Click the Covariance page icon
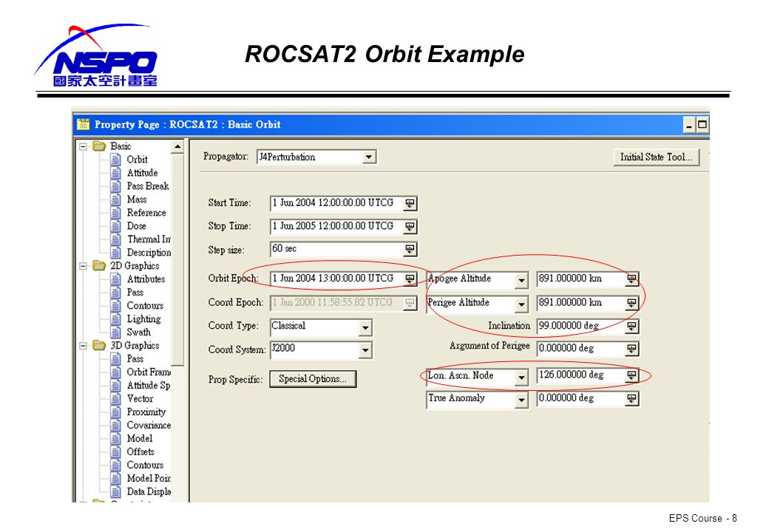This screenshot has height=532, width=769. [115, 425]
